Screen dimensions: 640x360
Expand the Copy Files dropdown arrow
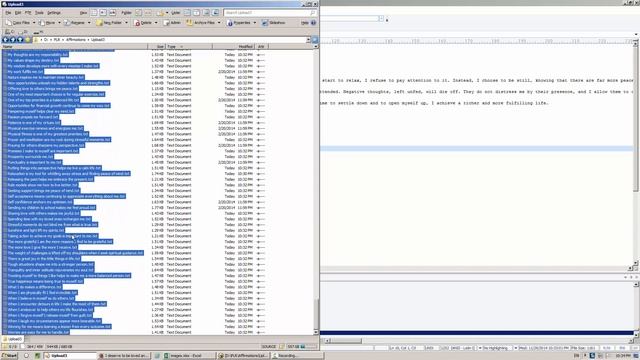[34, 23]
